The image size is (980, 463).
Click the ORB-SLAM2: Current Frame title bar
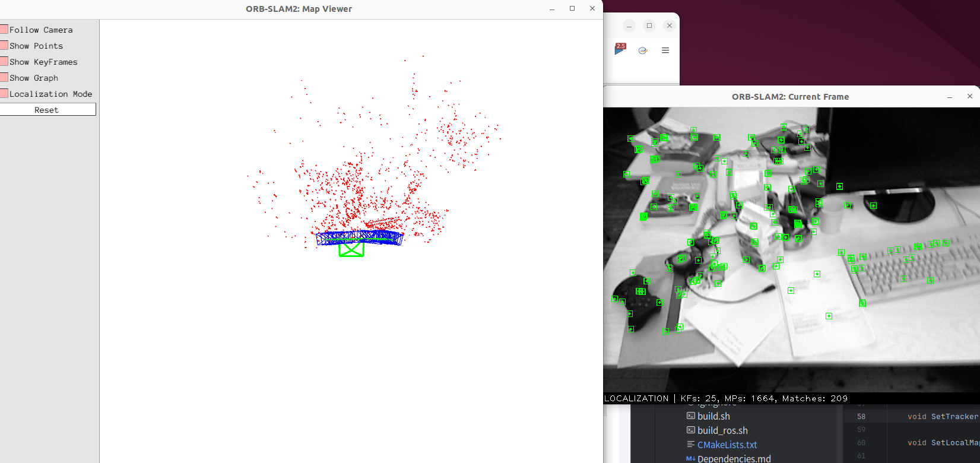click(790, 97)
